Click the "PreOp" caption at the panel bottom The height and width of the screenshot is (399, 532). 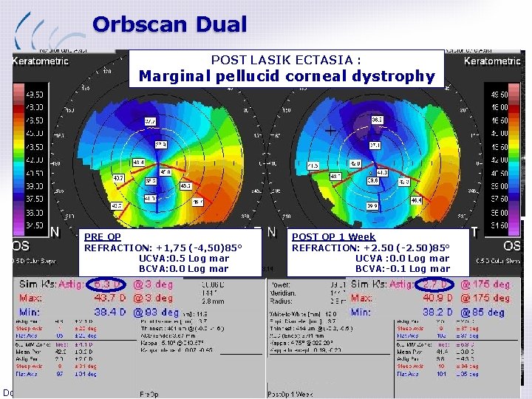click(x=149, y=395)
